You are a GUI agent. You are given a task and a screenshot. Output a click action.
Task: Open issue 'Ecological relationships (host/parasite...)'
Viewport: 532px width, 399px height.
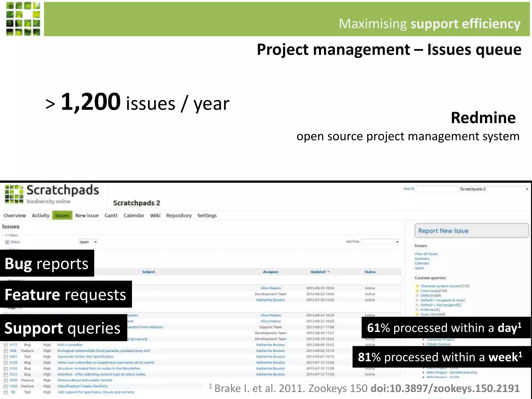pyautogui.click(x=104, y=351)
